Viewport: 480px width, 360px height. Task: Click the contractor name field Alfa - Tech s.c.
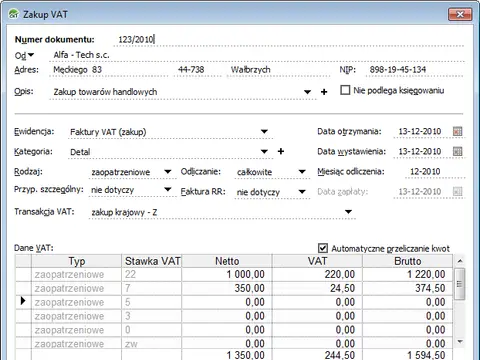click(x=257, y=55)
